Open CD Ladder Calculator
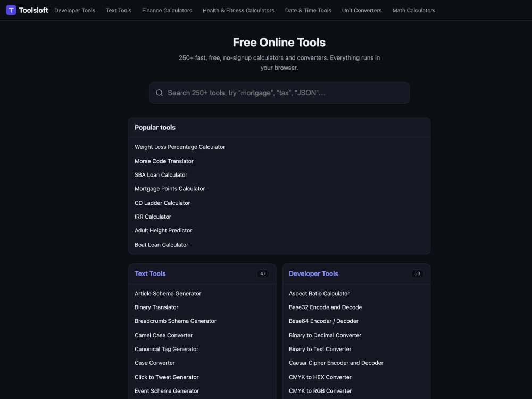Viewport: 532px width, 399px height. (x=162, y=203)
